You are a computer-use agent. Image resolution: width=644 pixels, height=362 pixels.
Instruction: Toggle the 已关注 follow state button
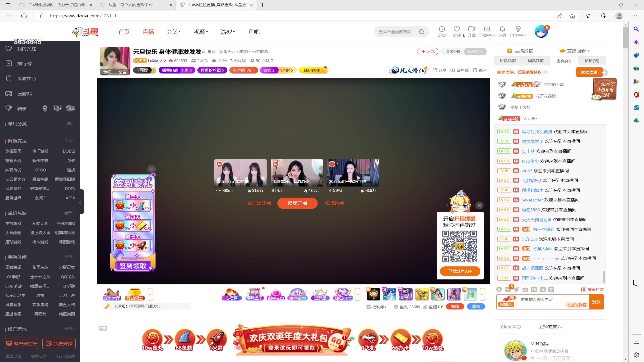point(475,52)
